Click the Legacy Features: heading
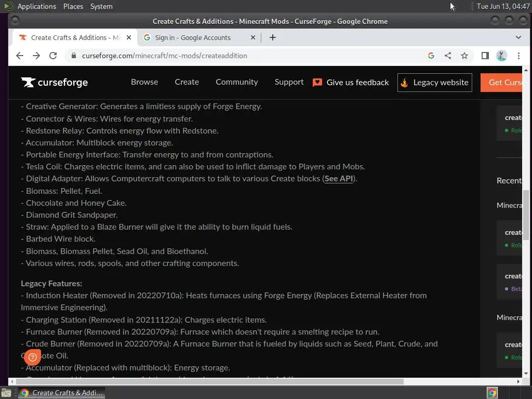Screen dimensions: 532x399 click(51, 283)
